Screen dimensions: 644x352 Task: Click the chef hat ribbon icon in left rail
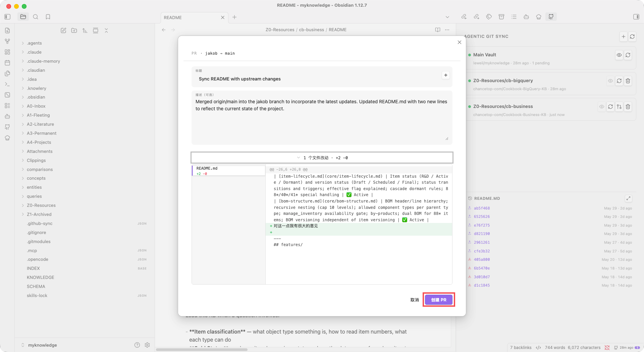[7, 138]
